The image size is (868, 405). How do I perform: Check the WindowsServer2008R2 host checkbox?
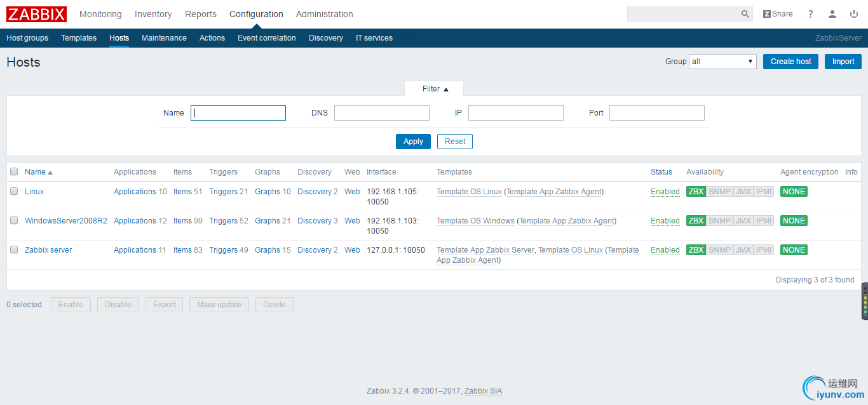[x=14, y=220]
